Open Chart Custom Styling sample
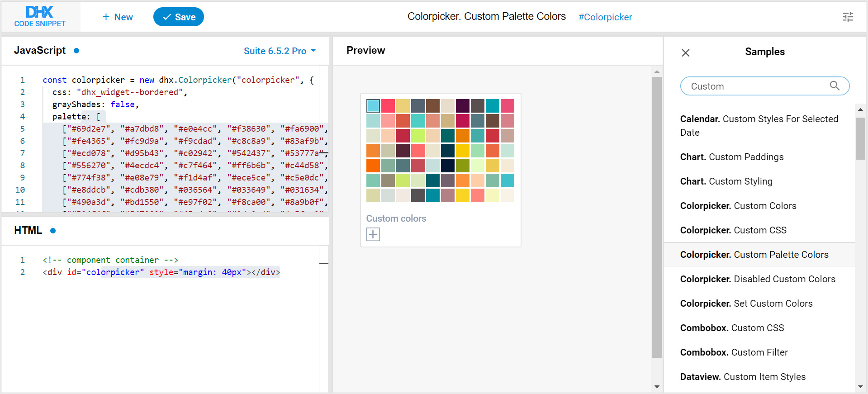Image resolution: width=868 pixels, height=394 pixels. tap(760, 181)
